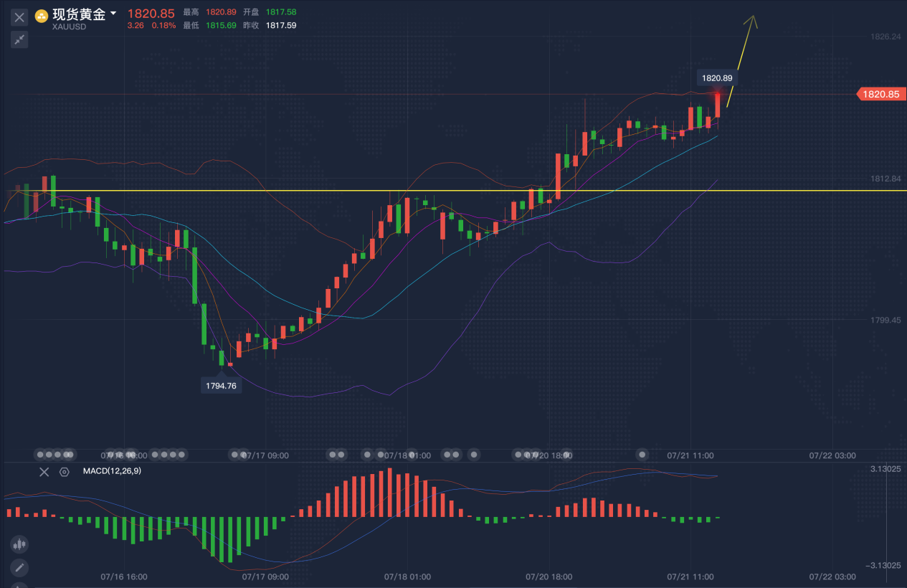Click the 1820.89 high price label on the chart

tap(717, 78)
